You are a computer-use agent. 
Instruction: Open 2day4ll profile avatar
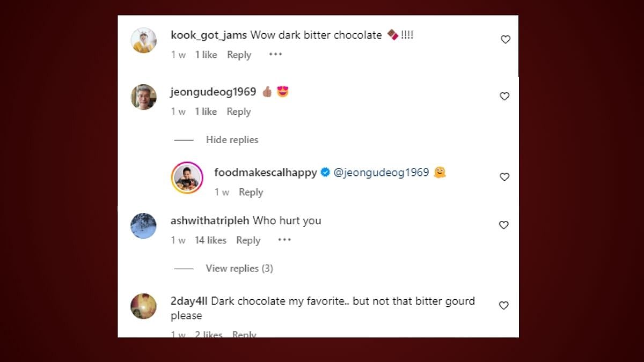[x=144, y=306]
